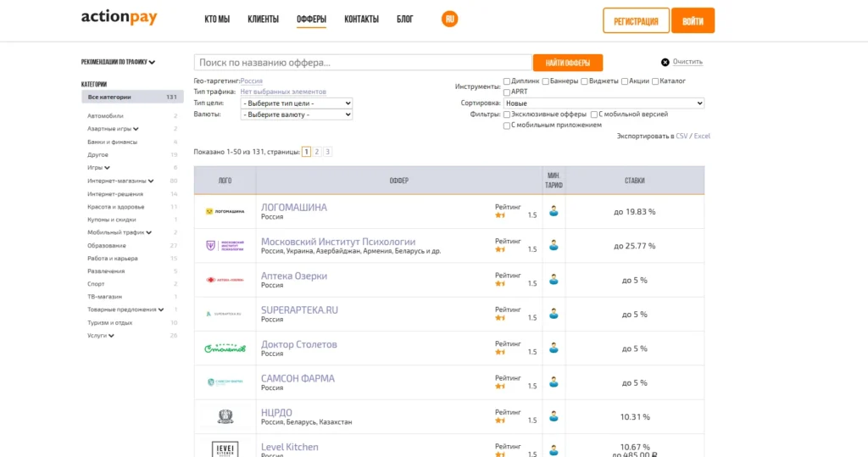Enable the Каталог tool checkbox

click(x=655, y=81)
